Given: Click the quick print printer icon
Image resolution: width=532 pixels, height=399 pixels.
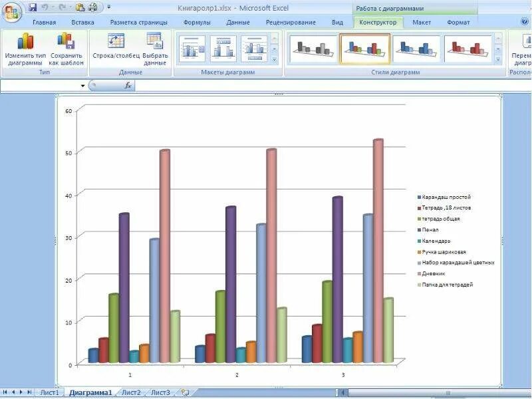Looking at the screenshot, I should [93, 7].
